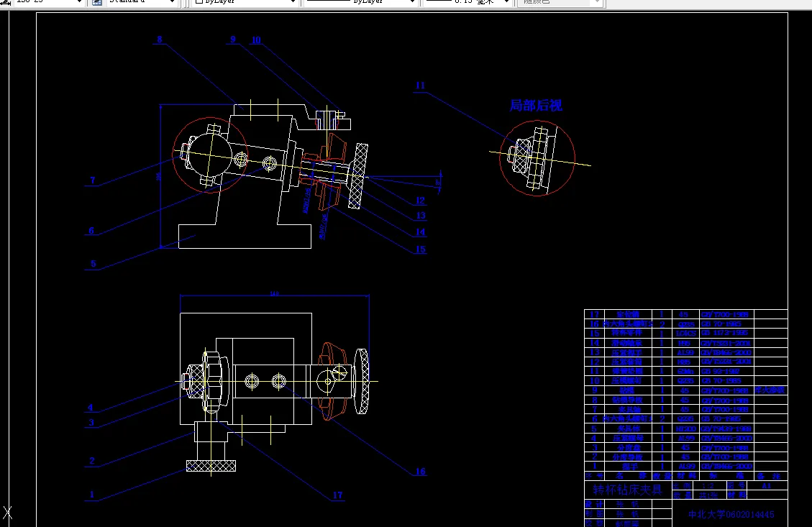
Task: Select callout number 15 in the drawing
Action: [421, 249]
